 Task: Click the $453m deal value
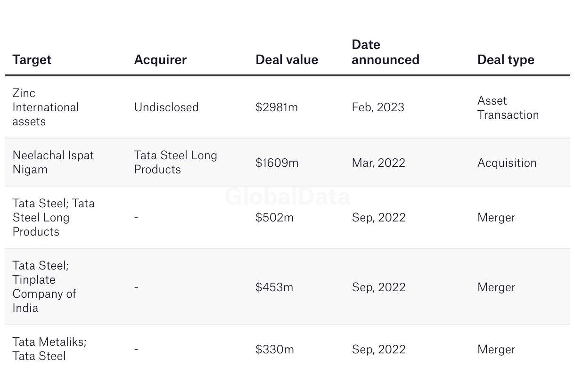click(x=274, y=287)
